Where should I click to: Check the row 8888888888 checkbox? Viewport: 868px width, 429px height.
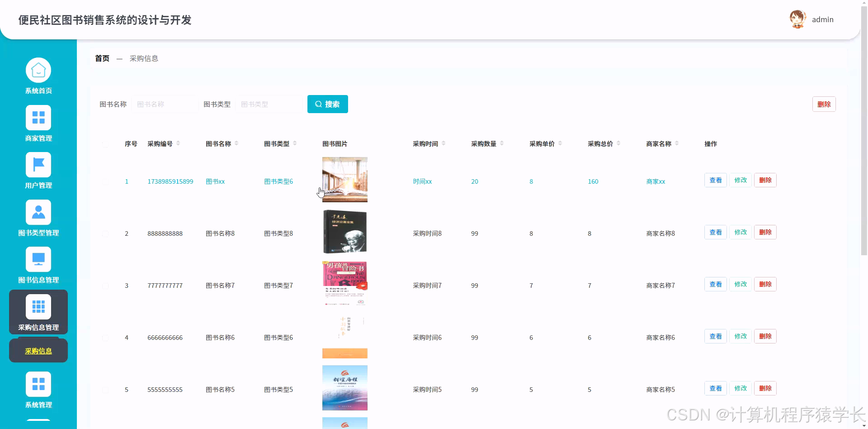[105, 234]
